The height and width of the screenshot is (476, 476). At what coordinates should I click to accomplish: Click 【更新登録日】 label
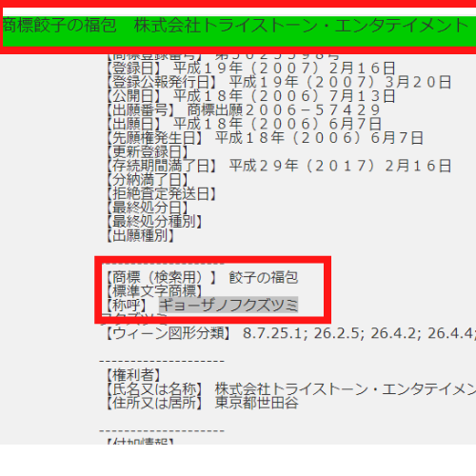(148, 152)
